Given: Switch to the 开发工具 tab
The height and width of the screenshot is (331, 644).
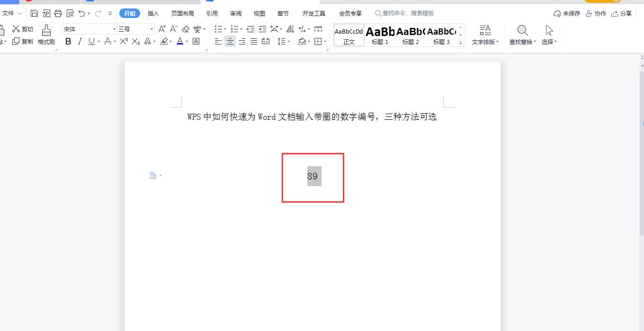Looking at the screenshot, I should pos(314,13).
